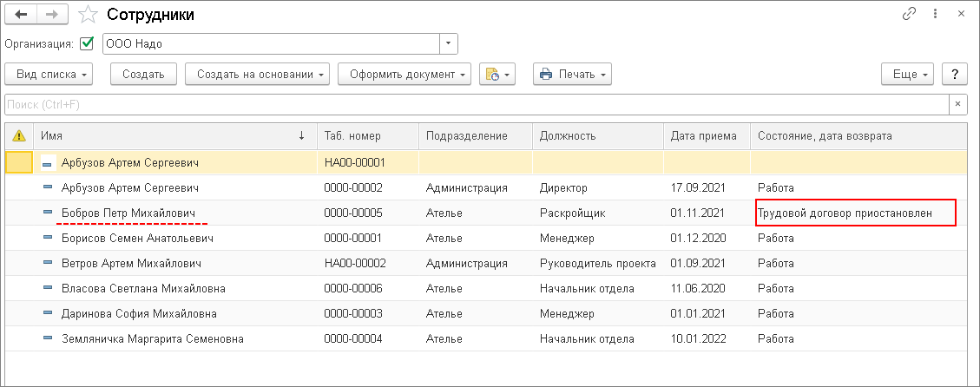Open the Печать menu

click(572, 75)
